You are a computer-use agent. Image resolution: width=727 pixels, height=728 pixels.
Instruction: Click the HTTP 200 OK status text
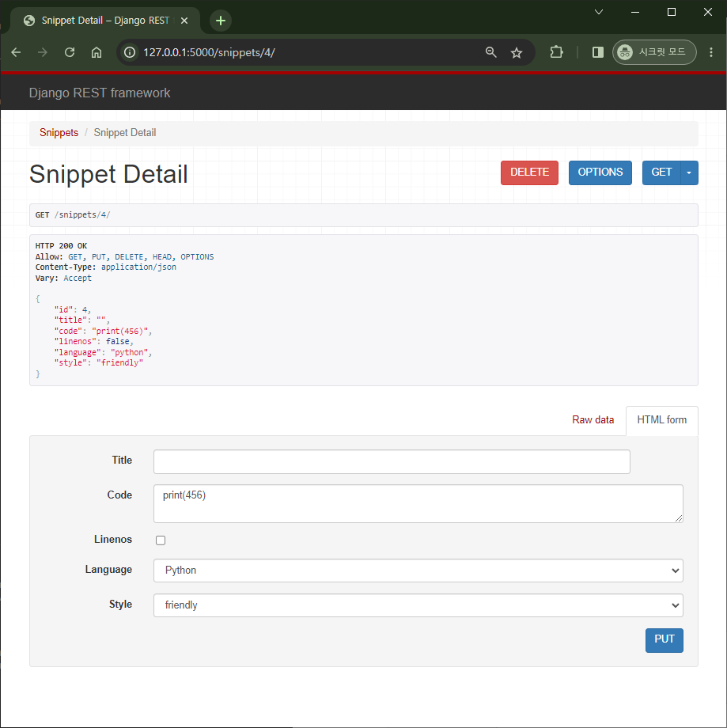pos(61,245)
